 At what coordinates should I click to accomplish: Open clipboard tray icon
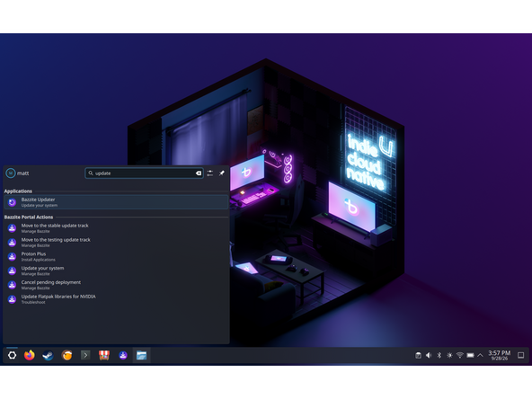[419, 355]
